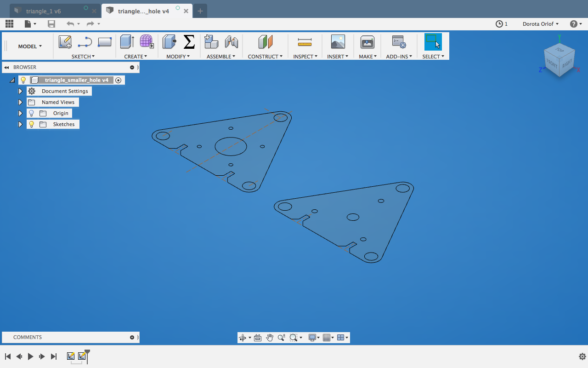Click the Look At navigation icon
The height and width of the screenshot is (368, 588).
258,338
